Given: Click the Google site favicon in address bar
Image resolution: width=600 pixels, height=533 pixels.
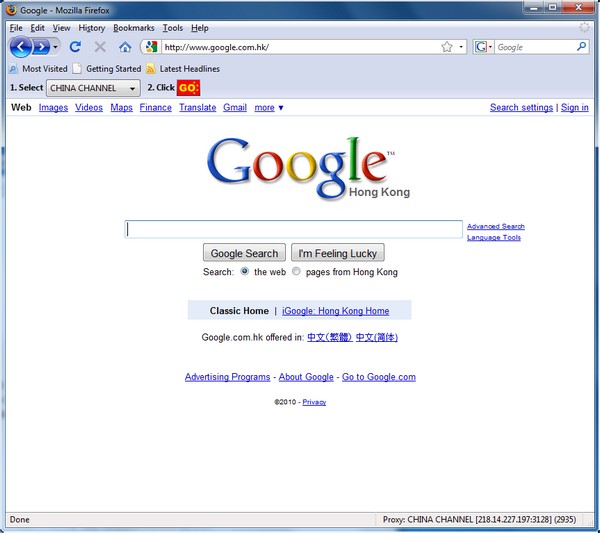Looking at the screenshot, I should 151,47.
